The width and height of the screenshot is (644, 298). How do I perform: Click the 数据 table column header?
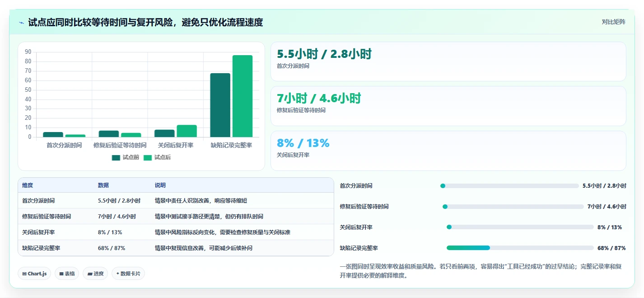pos(103,185)
